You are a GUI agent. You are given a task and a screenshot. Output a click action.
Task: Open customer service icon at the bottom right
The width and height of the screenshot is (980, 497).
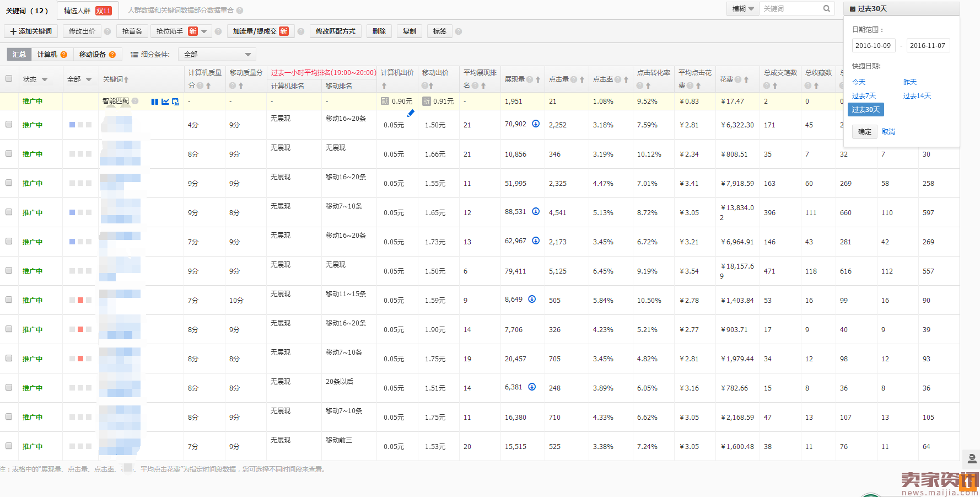point(972,458)
